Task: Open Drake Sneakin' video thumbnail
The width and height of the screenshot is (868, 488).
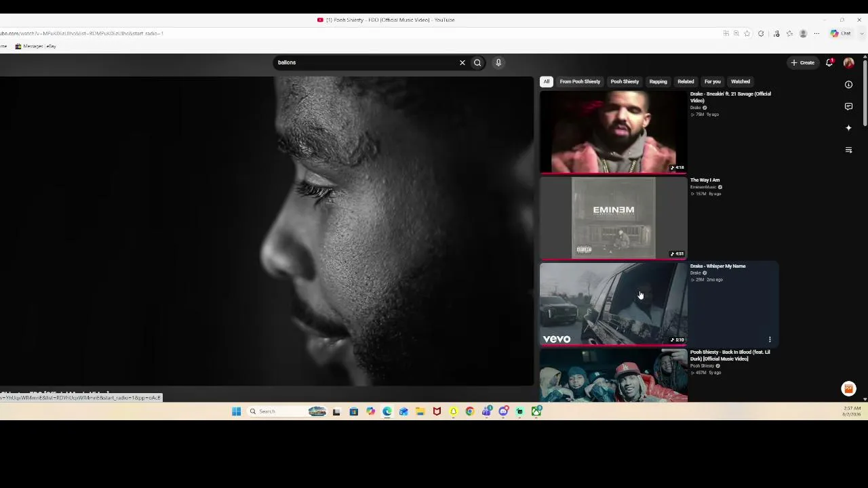Action: pyautogui.click(x=614, y=131)
